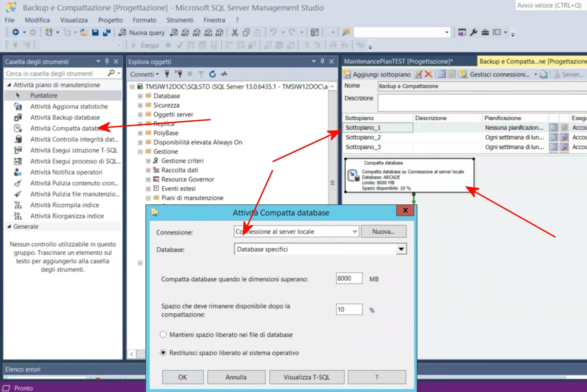Click the Nuova... connection button
Screen dimensions: 587x392
[x=383, y=231]
